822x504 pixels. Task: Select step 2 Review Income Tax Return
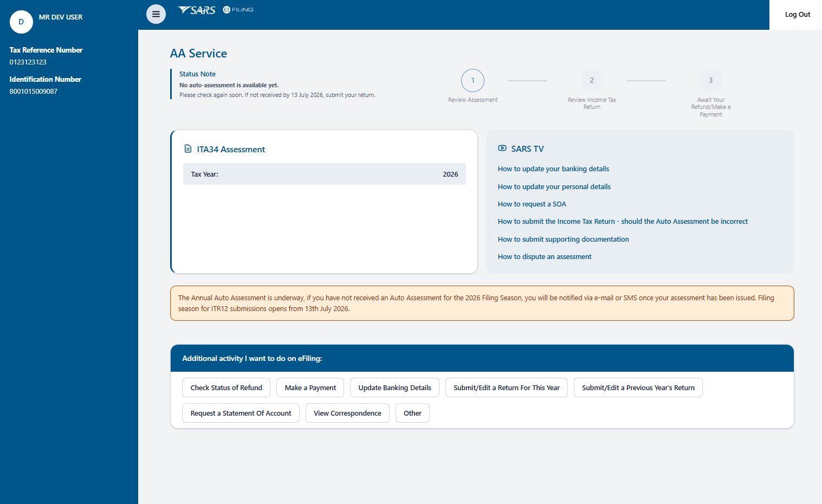(x=592, y=80)
